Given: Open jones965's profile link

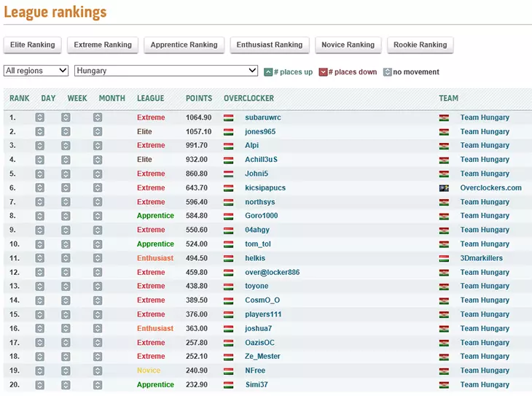Looking at the screenshot, I should 260,131.
